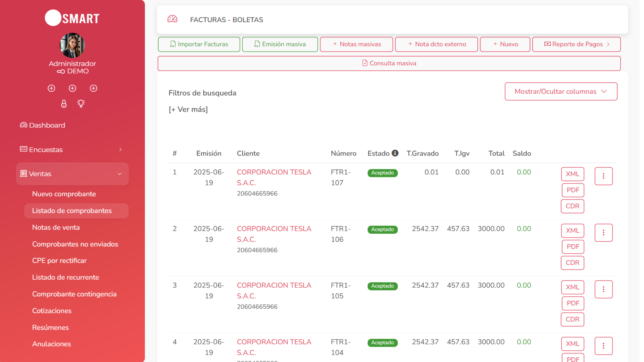Open Notas de venta menu item
Image resolution: width=644 pixels, height=362 pixels.
(x=56, y=227)
